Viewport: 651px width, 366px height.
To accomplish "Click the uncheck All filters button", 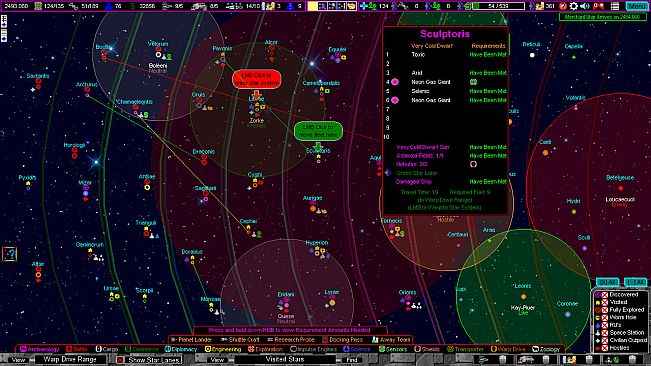I will tap(636, 282).
